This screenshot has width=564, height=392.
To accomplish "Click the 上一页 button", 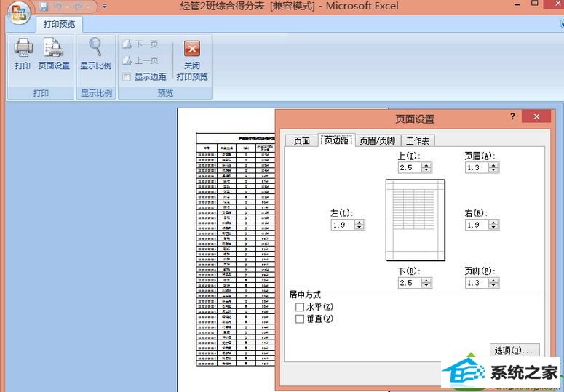I will [x=140, y=60].
